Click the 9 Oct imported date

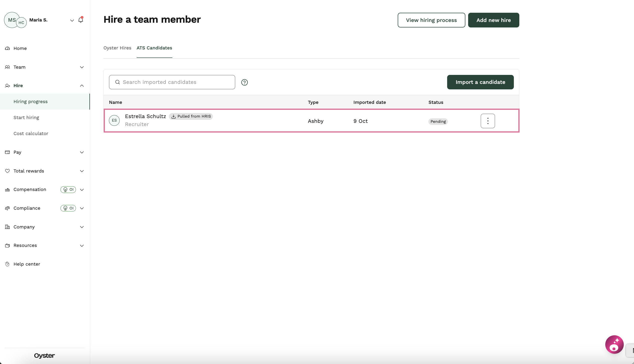coord(360,121)
